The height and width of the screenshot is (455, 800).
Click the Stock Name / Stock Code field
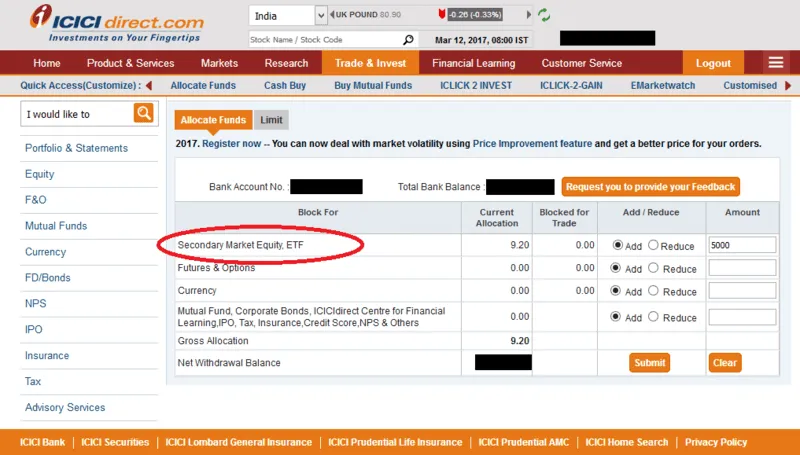click(326, 40)
